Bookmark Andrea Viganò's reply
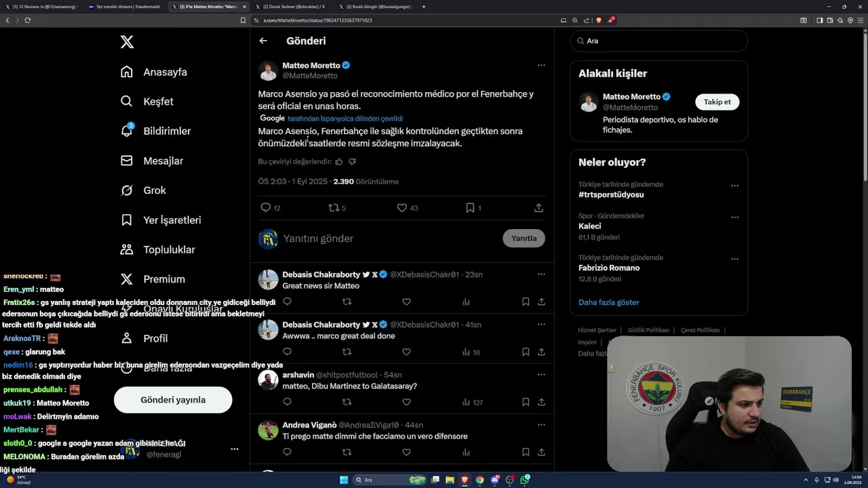868x488 pixels. click(526, 452)
